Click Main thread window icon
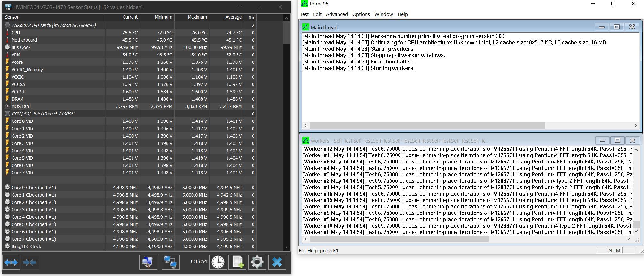Image resolution: width=644 pixels, height=276 pixels. [306, 27]
